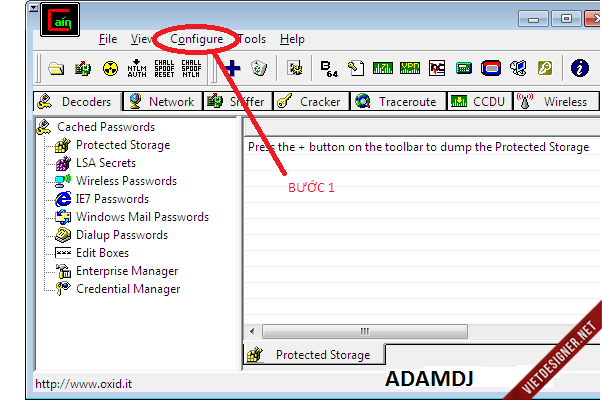Toggle CHALL SPOOF NTLM toolbar button
602x400 pixels.
coord(191,68)
